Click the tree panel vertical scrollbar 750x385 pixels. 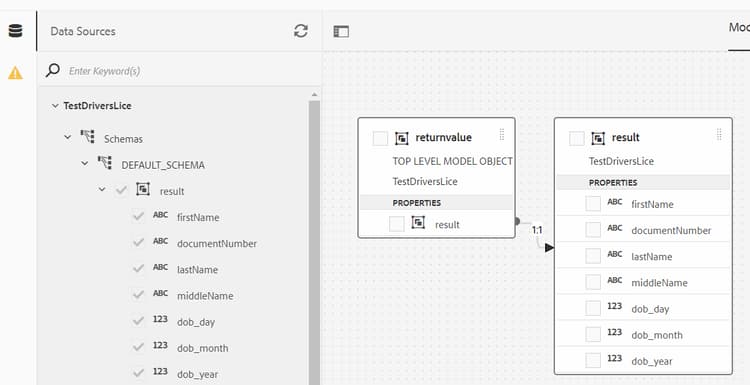314,239
